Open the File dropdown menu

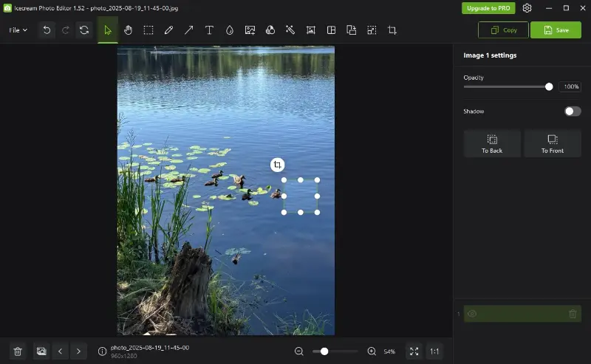[x=18, y=30]
